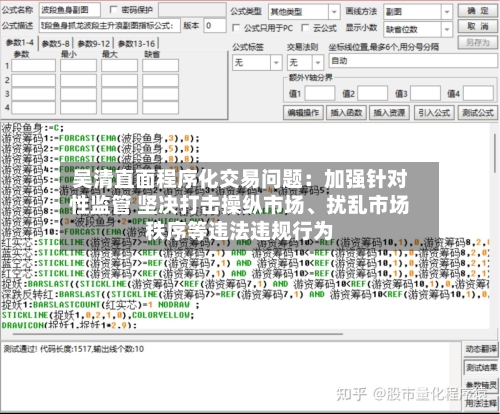Expand the 交易法则 dropdown
This screenshot has width=500, height=414.
pos(318,62)
